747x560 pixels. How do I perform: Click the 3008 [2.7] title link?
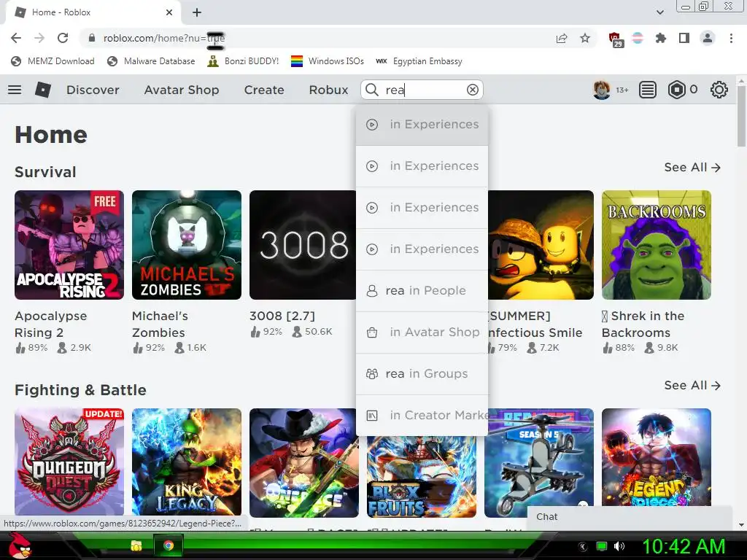coord(282,316)
